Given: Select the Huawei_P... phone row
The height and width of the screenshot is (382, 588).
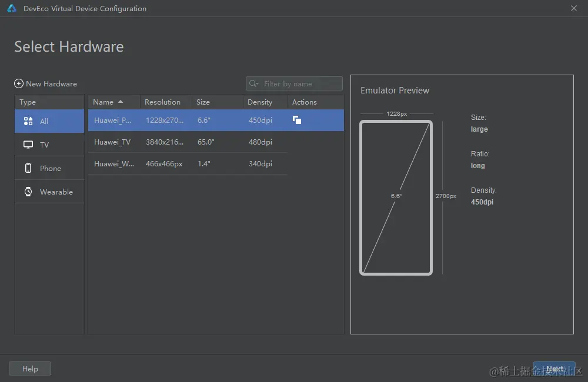Looking at the screenshot, I should click(216, 120).
